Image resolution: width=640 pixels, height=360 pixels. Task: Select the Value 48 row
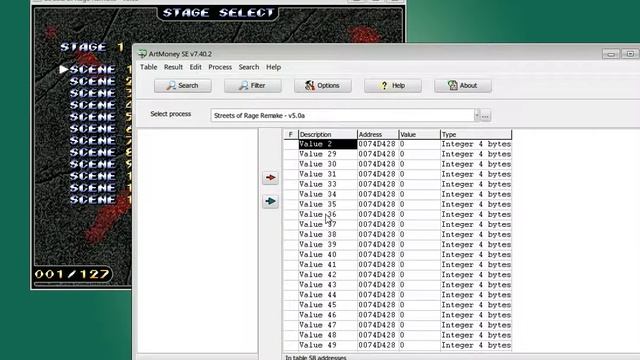pos(398,335)
